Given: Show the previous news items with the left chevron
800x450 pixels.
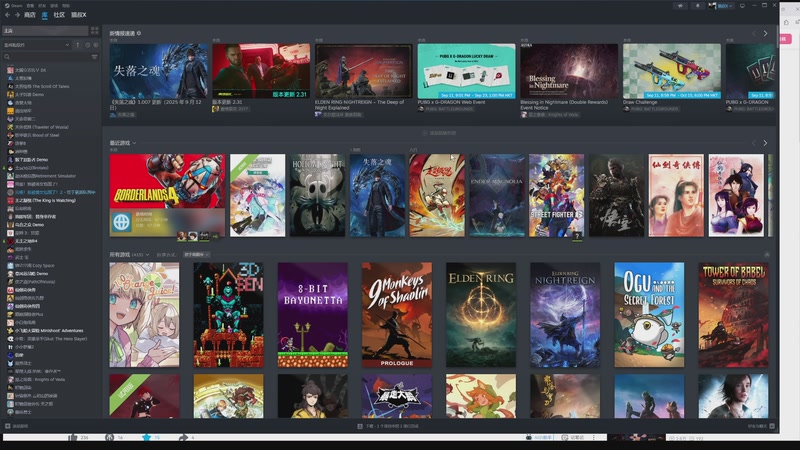Looking at the screenshot, I should (754, 33).
